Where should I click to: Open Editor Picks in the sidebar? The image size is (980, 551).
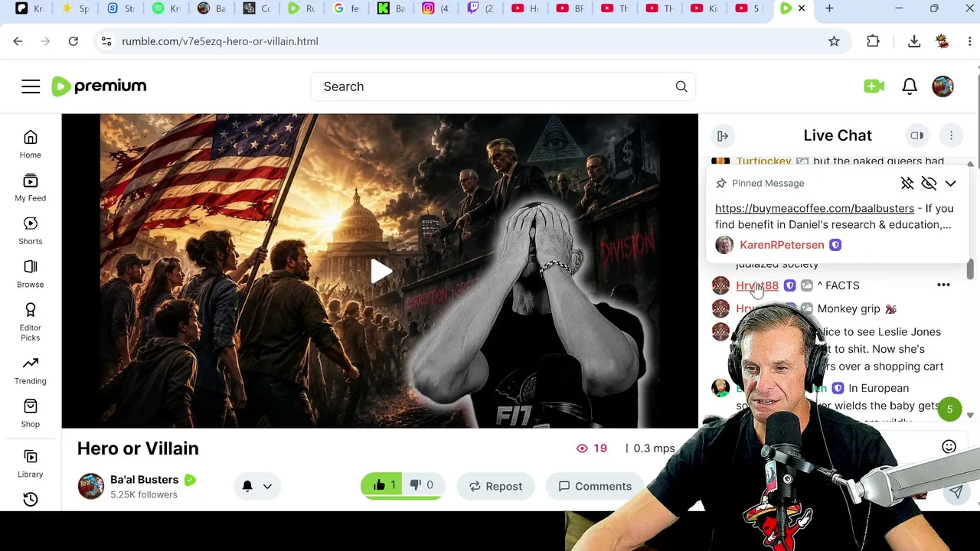coord(31,321)
